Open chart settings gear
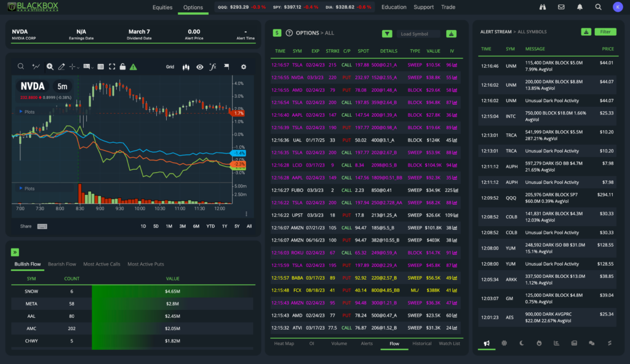 tap(244, 66)
